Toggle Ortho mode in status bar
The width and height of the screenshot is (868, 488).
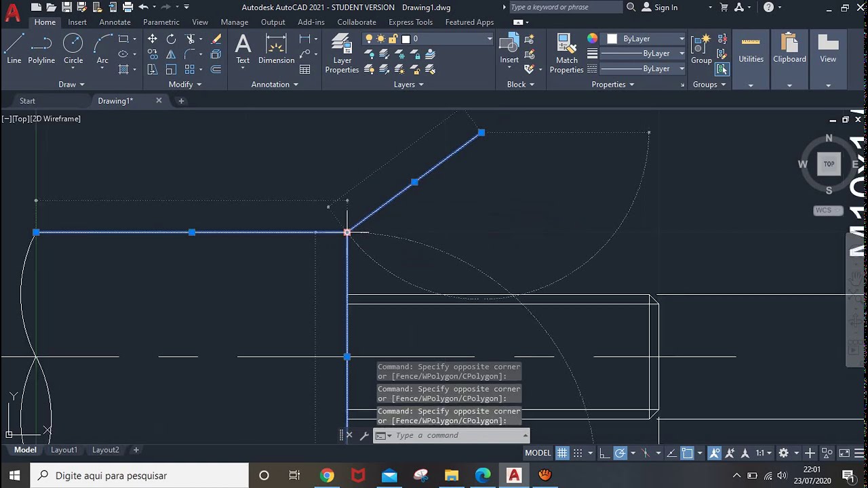(604, 453)
